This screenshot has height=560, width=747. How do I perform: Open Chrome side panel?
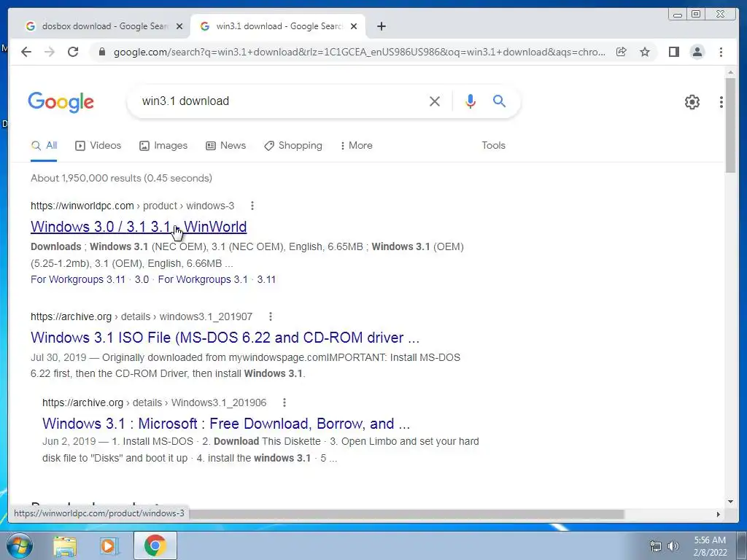[x=673, y=52]
